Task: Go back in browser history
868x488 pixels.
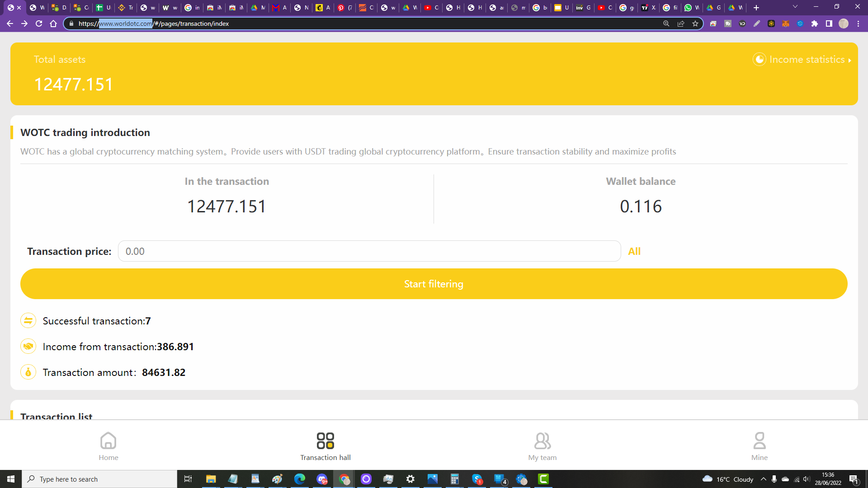Action: [10, 23]
